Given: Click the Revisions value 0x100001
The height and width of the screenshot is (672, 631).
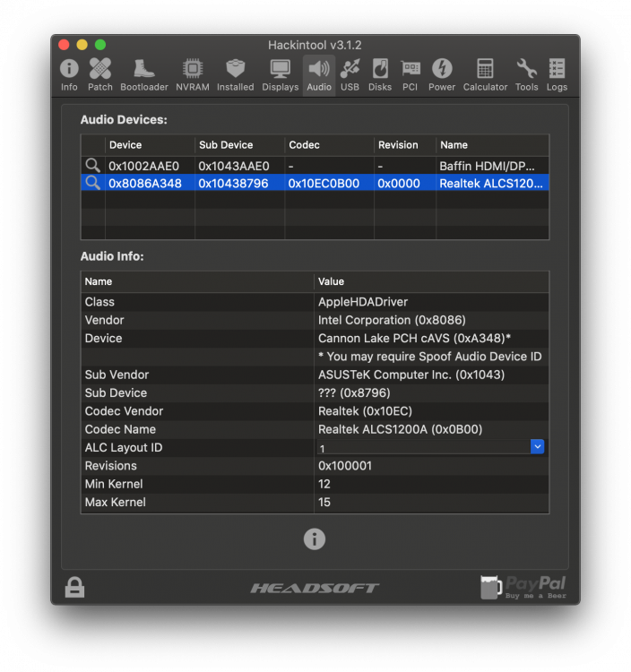Looking at the screenshot, I should coord(345,466).
